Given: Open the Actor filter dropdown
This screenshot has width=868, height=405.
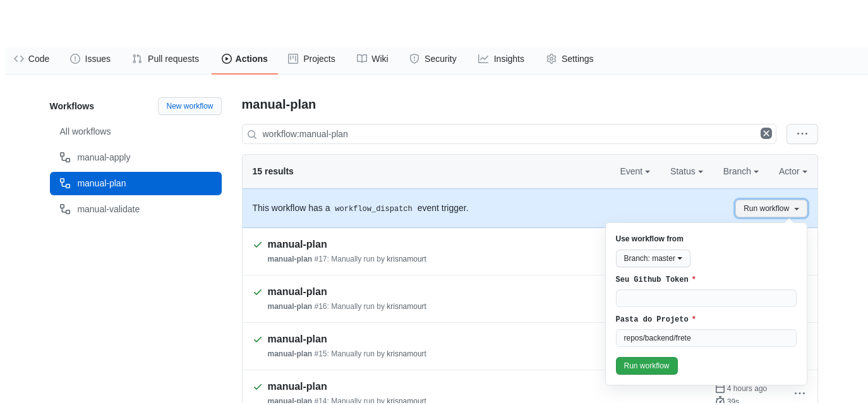Looking at the screenshot, I should coord(792,171).
